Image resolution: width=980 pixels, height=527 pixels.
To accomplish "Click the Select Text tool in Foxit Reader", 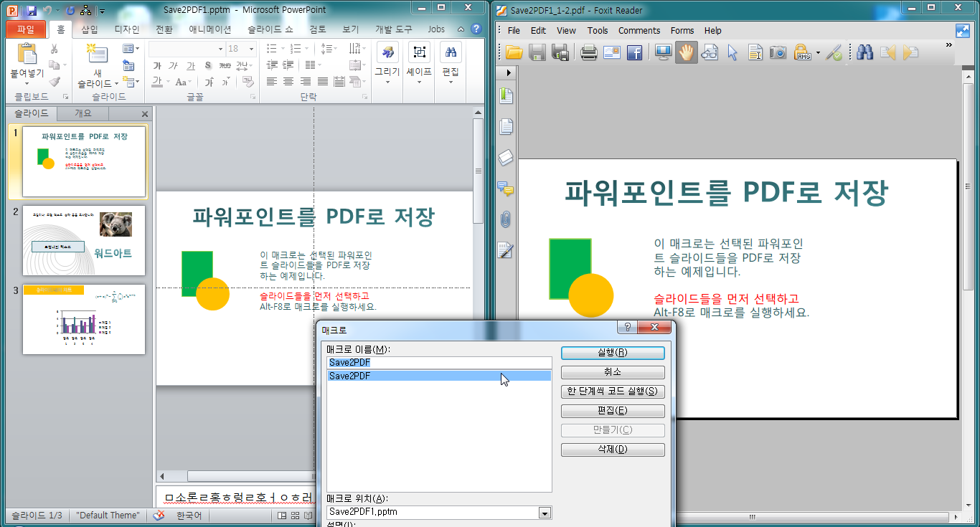I will tap(755, 52).
